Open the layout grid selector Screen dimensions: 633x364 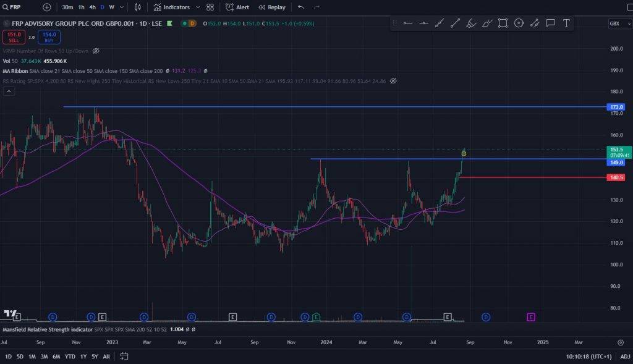coord(210,7)
